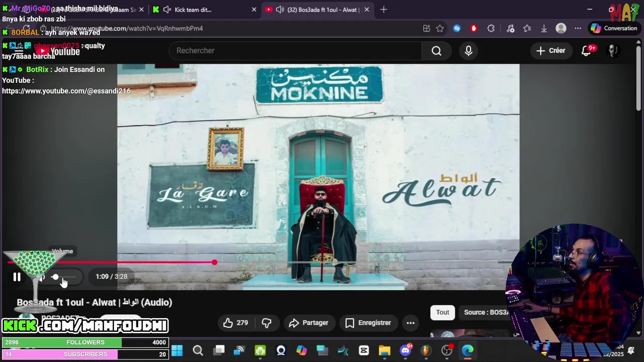Screen dimensions: 644x362
Task: Open CapCut from the taskbar
Action: click(364, 350)
